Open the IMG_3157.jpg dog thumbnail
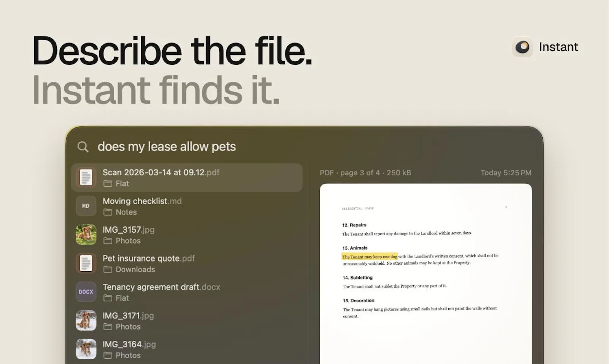The width and height of the screenshot is (609, 364). [x=86, y=234]
